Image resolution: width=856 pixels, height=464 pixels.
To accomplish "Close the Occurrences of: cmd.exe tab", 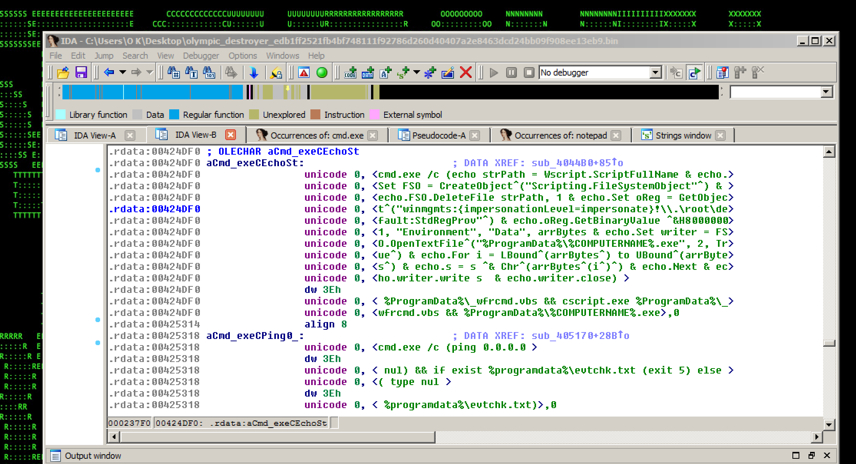I will [372, 135].
